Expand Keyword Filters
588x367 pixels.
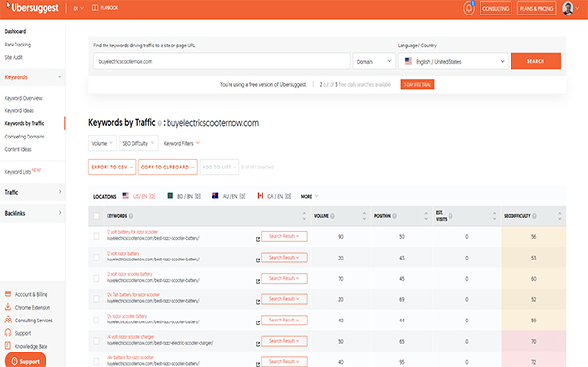(x=181, y=143)
